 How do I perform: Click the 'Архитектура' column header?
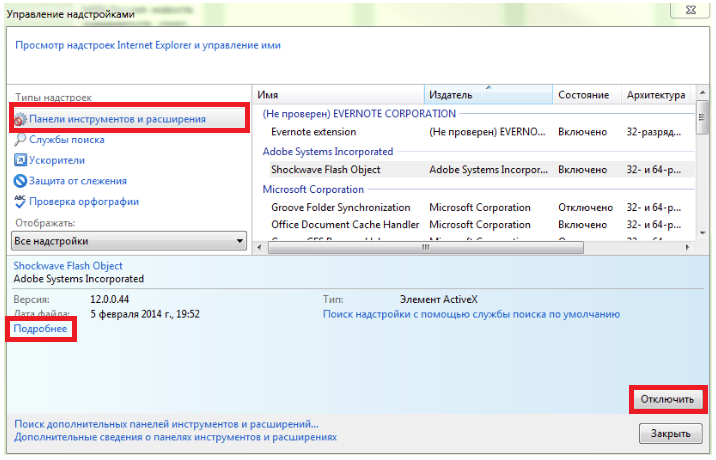pyautogui.click(x=655, y=95)
